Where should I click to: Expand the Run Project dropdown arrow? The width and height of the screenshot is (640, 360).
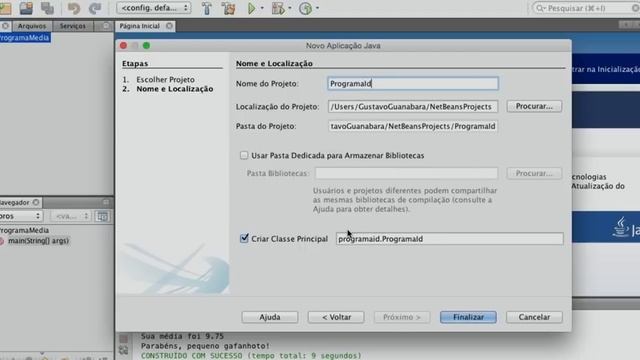coord(262,8)
